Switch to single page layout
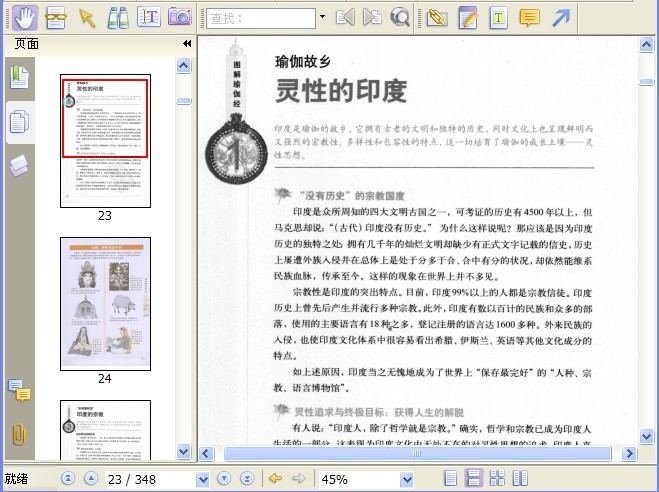Image resolution: width=659 pixels, height=492 pixels. tap(450, 478)
